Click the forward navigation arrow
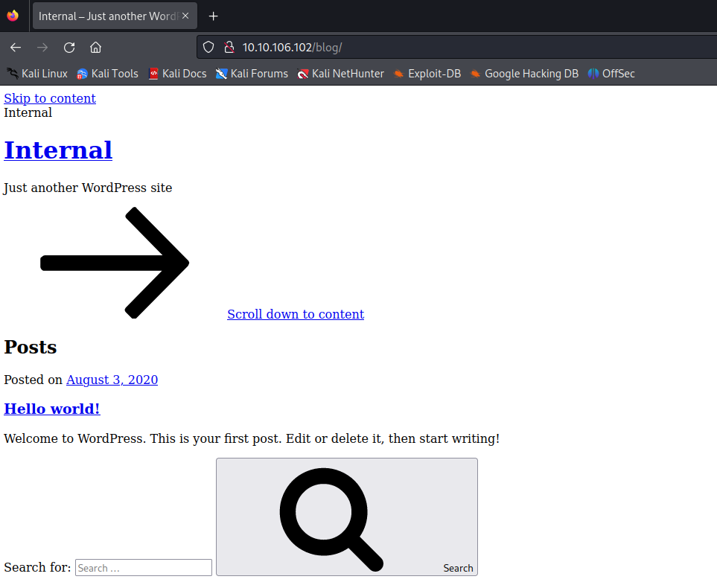Viewport: 717px width, 588px height. (x=42, y=48)
